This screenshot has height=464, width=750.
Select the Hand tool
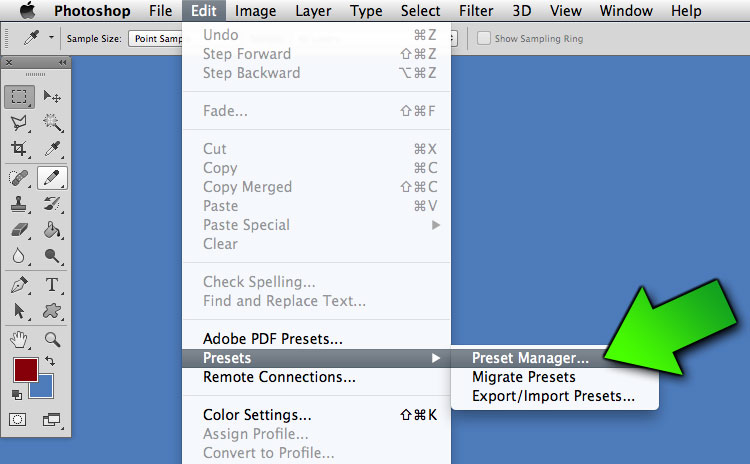pyautogui.click(x=19, y=340)
